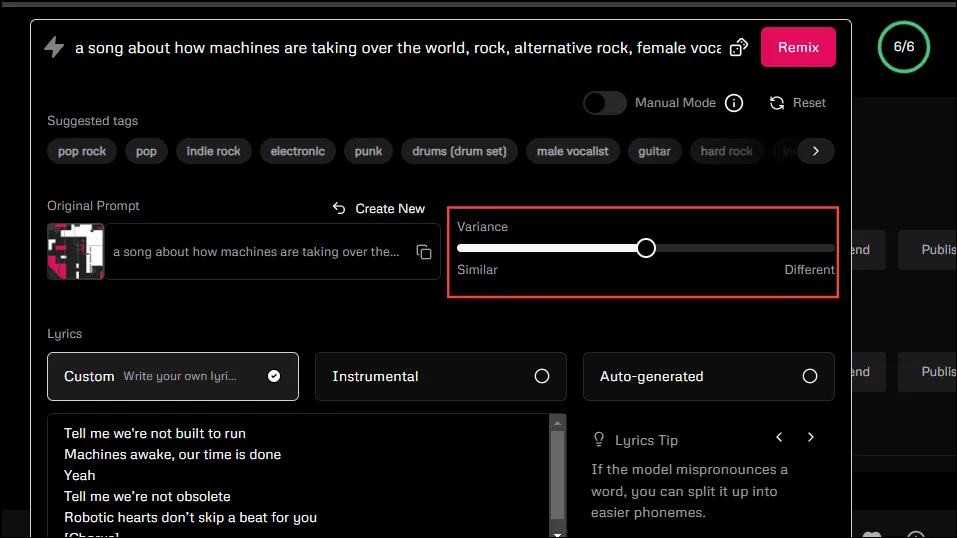The height and width of the screenshot is (538, 957).
Task: Select the Instrumental lyrics option
Action: click(x=441, y=376)
